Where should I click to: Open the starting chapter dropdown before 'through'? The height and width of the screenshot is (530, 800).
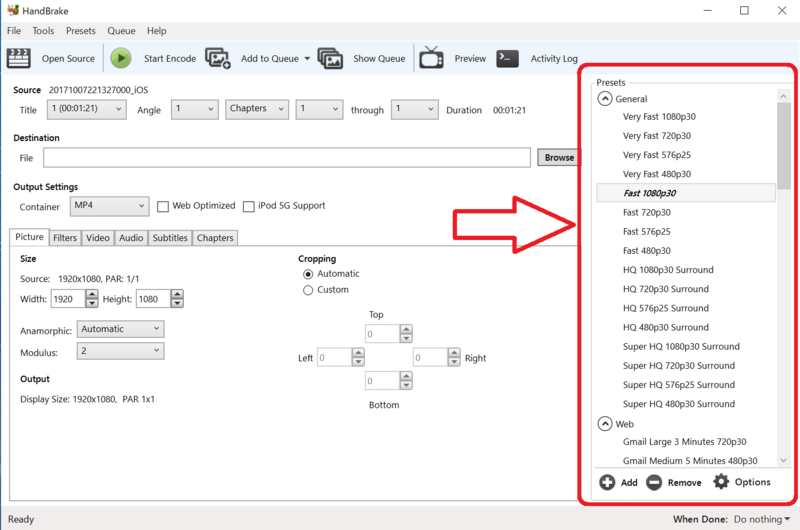[319, 109]
